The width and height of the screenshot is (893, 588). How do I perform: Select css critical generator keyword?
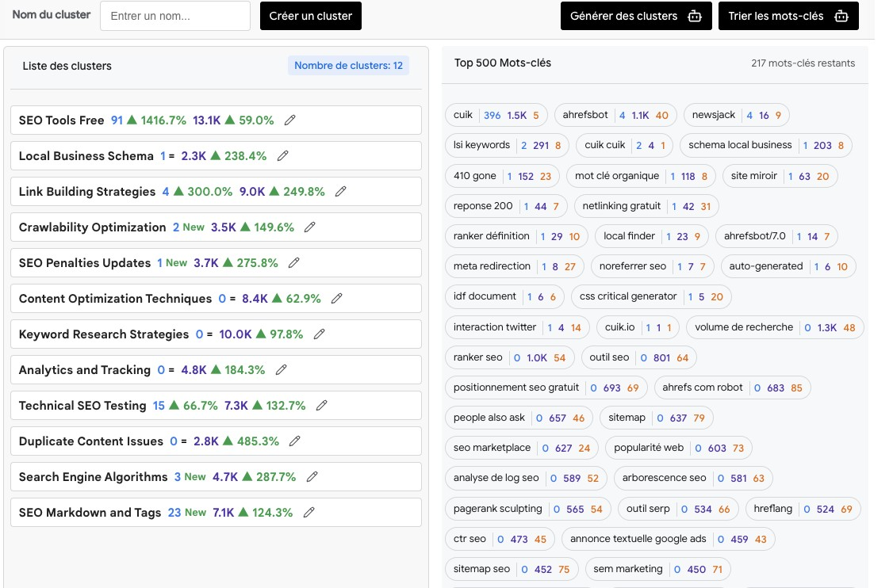(x=651, y=296)
